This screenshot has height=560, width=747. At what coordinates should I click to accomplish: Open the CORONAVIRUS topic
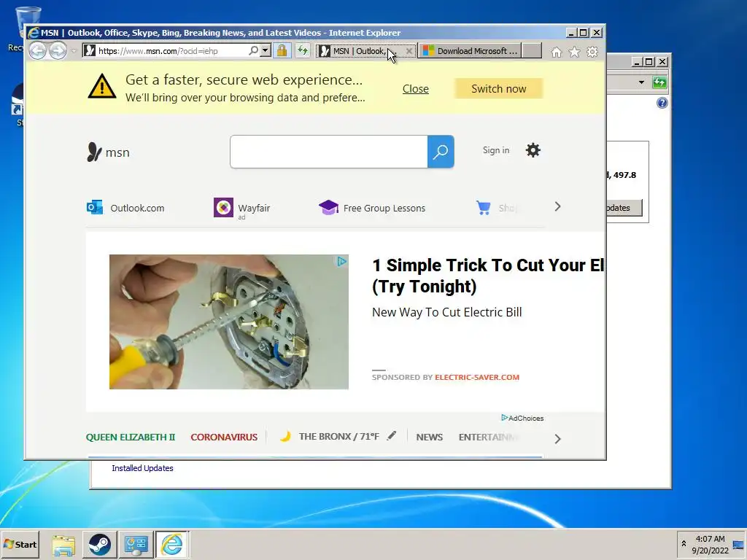tap(224, 437)
